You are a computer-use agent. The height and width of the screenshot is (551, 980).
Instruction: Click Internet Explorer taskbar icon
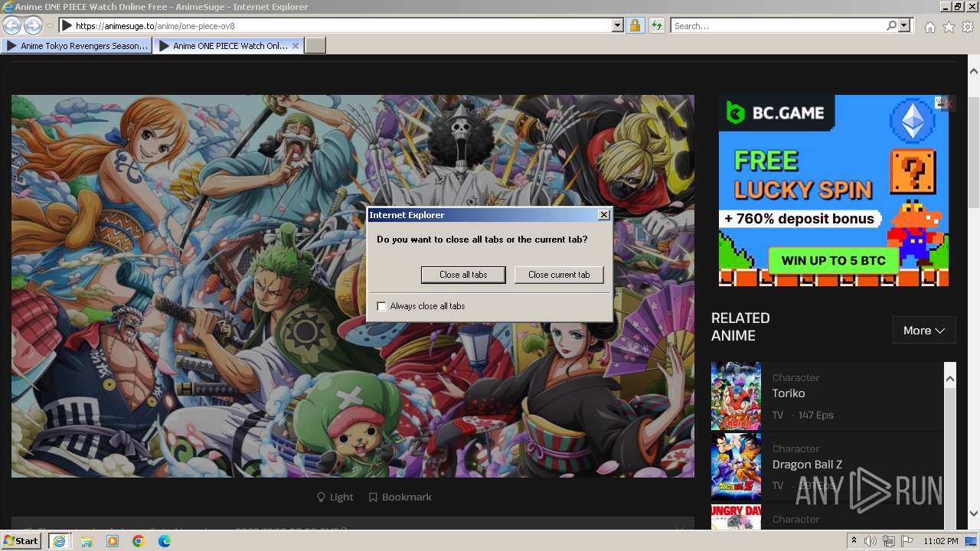59,541
